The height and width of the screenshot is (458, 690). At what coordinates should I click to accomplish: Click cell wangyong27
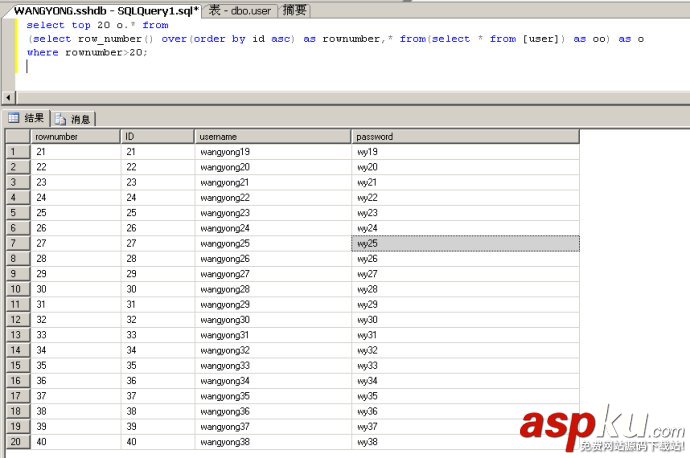click(x=273, y=274)
